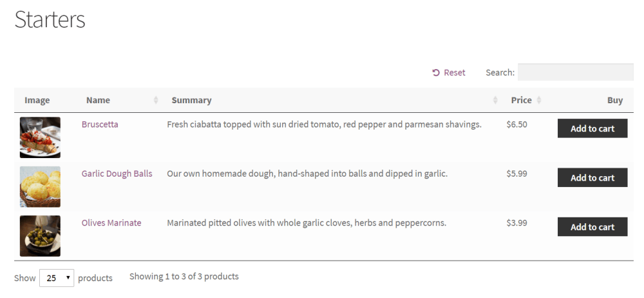
Task: Click the Reset link
Action: coord(454,73)
